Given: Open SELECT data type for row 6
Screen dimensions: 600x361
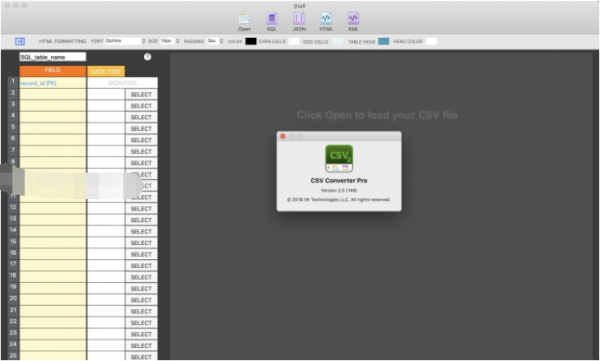Looking at the screenshot, I should tap(141, 140).
